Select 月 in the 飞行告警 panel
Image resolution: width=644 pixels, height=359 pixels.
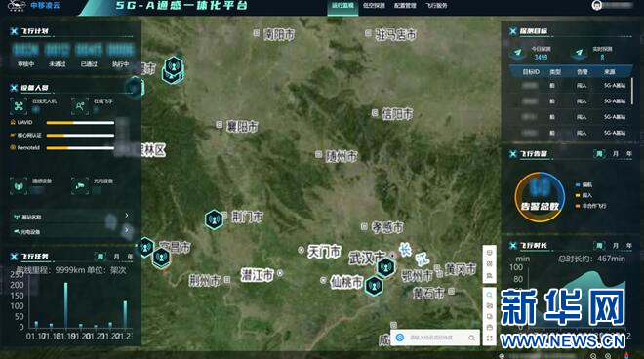(x=615, y=153)
